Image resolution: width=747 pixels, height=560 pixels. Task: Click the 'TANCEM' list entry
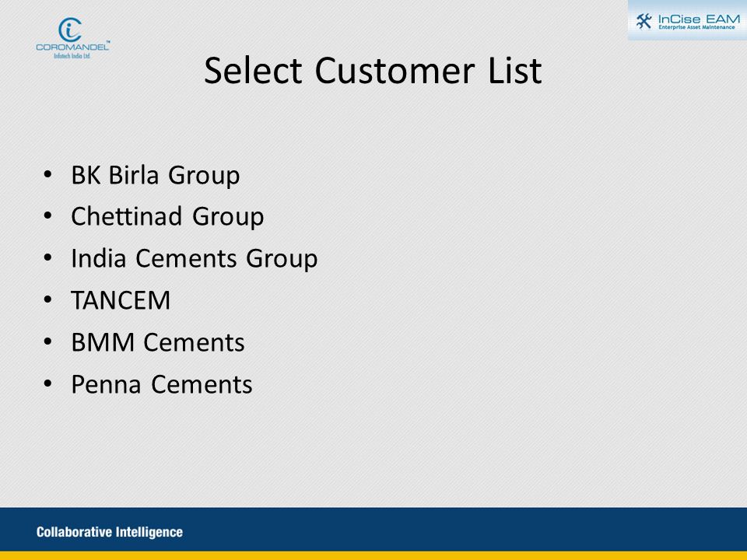click(121, 300)
